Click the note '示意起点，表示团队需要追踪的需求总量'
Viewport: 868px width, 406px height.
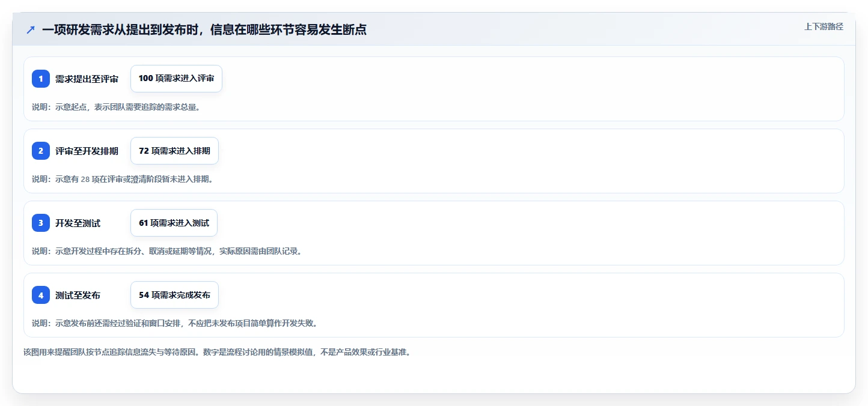116,107
